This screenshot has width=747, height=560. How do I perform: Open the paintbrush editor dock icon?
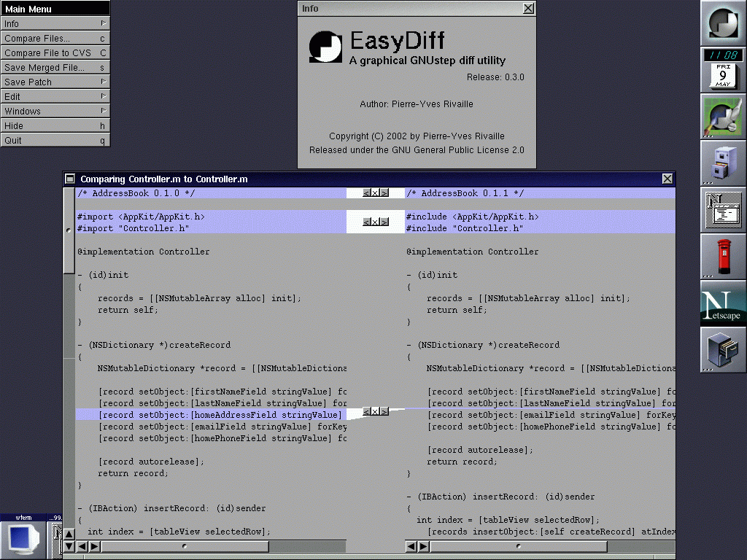(x=724, y=117)
